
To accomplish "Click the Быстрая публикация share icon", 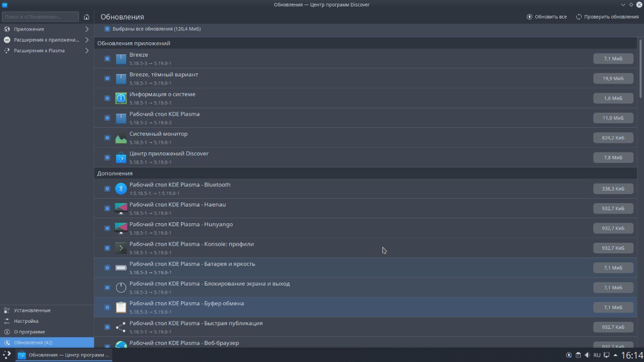I will point(121,327).
